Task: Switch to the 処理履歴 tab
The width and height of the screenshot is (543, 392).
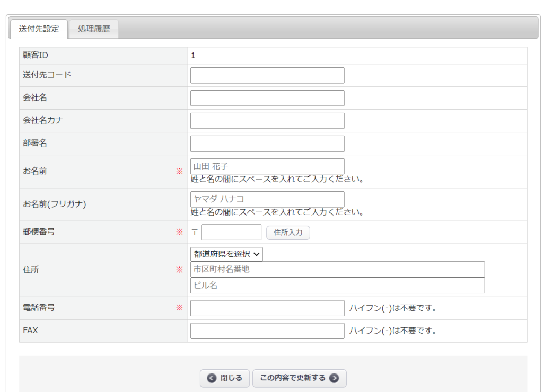Action: coord(94,29)
